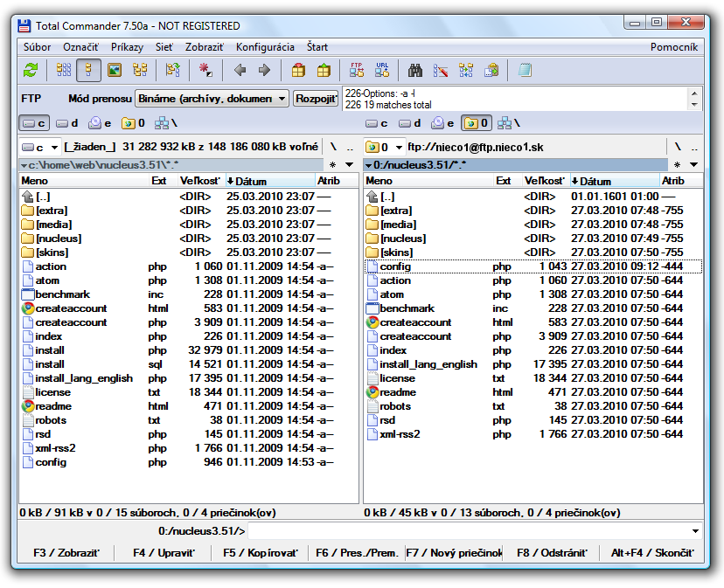Open the right panel drive selector dropdown

tap(384, 148)
